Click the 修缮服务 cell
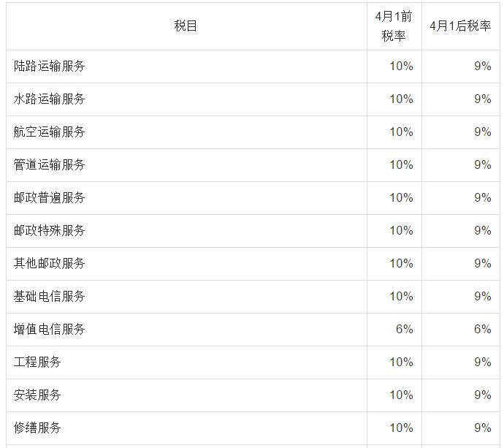The image size is (504, 448). [37, 428]
